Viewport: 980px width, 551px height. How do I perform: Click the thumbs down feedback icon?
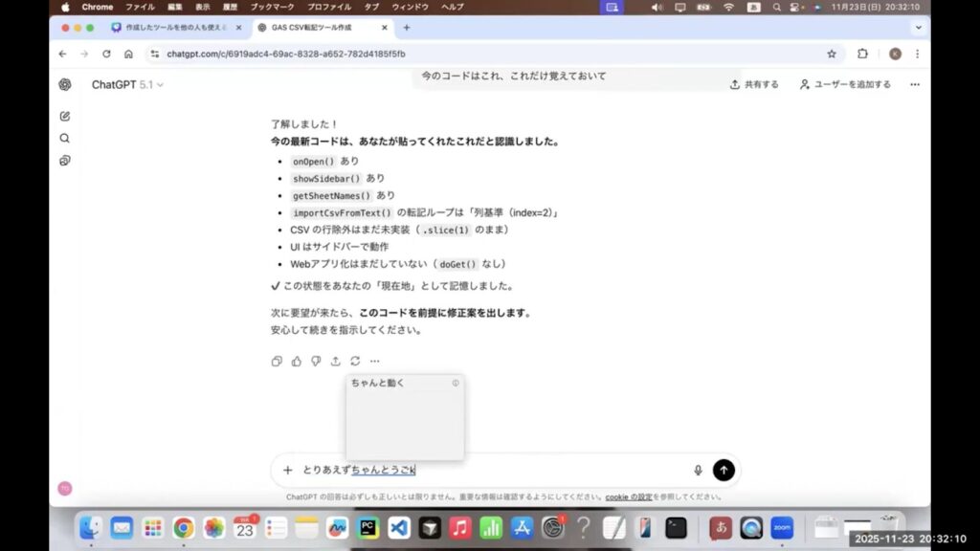(x=316, y=361)
